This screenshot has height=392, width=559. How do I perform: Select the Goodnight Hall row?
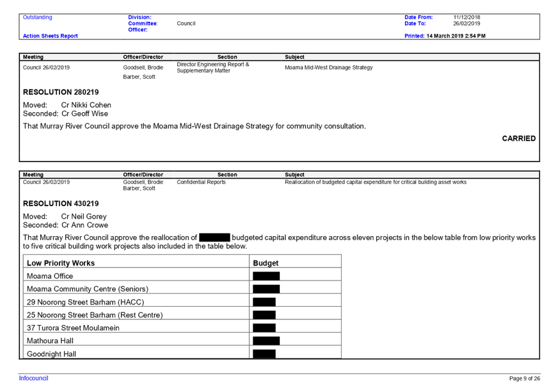tap(182, 353)
